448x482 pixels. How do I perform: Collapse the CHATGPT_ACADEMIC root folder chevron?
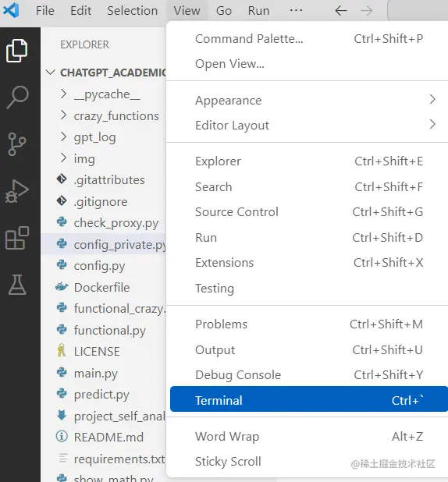pyautogui.click(x=50, y=73)
